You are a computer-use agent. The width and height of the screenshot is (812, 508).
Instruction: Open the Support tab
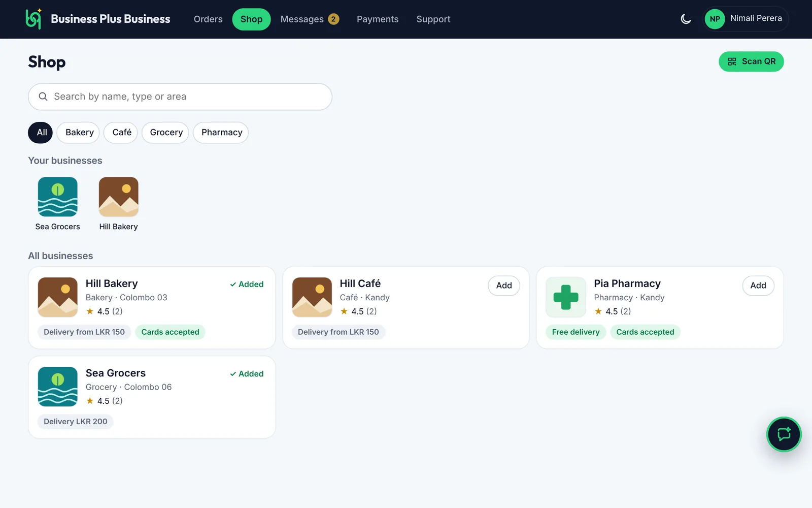(433, 19)
